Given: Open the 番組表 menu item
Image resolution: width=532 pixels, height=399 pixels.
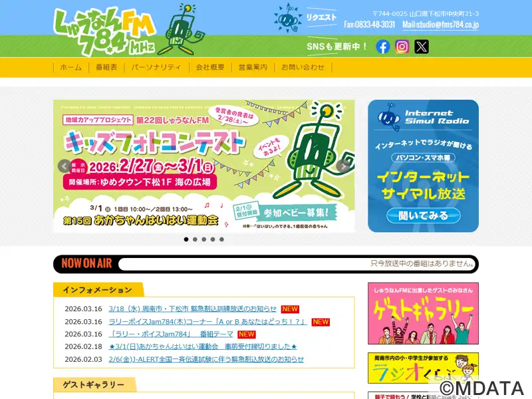Looking at the screenshot, I should coord(106,67).
